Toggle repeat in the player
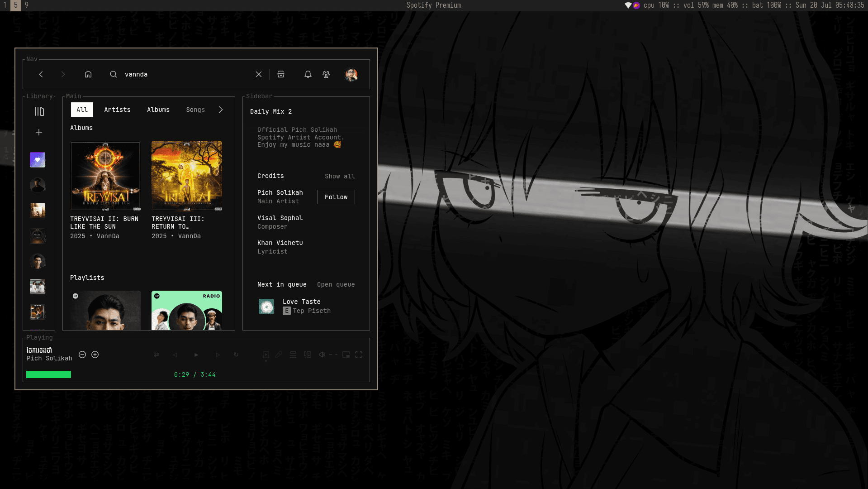868x489 pixels. pyautogui.click(x=236, y=355)
